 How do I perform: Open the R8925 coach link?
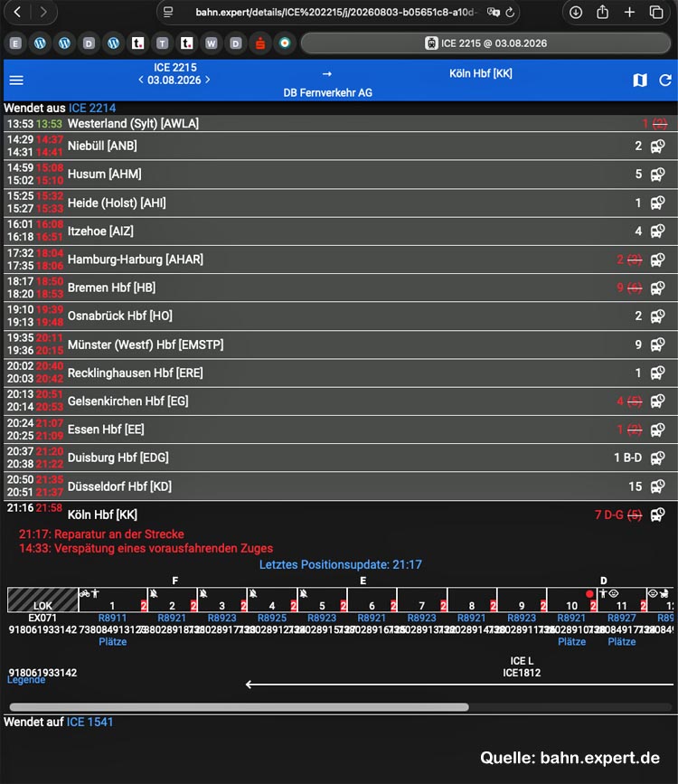272,618
